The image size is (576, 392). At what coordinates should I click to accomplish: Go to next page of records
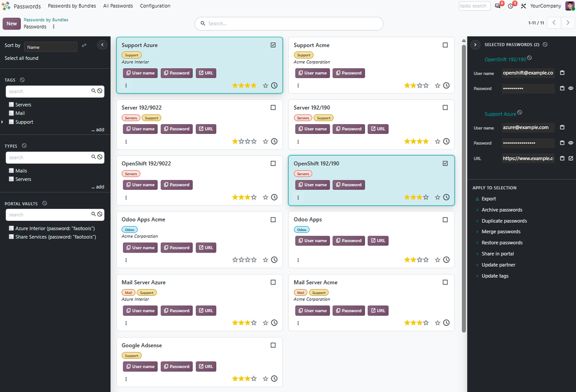coord(568,23)
